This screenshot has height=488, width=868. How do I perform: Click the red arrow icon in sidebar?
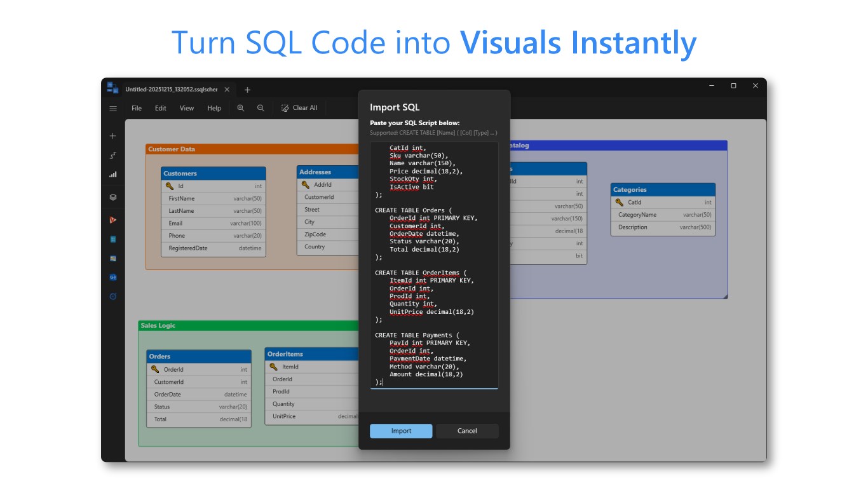(113, 220)
